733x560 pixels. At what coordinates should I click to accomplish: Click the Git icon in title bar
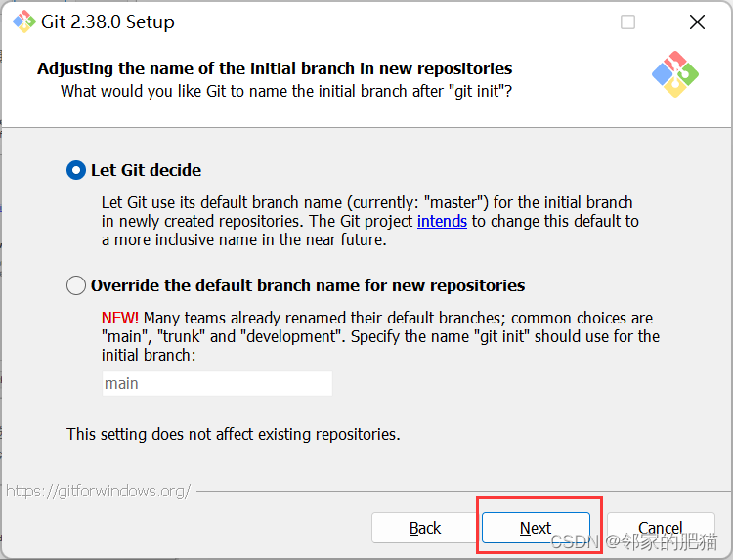coord(23,22)
